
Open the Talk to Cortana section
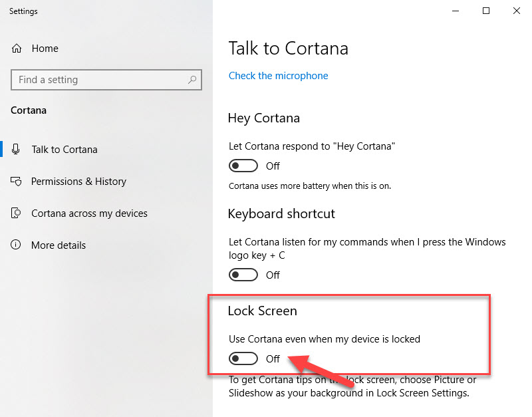[65, 150]
